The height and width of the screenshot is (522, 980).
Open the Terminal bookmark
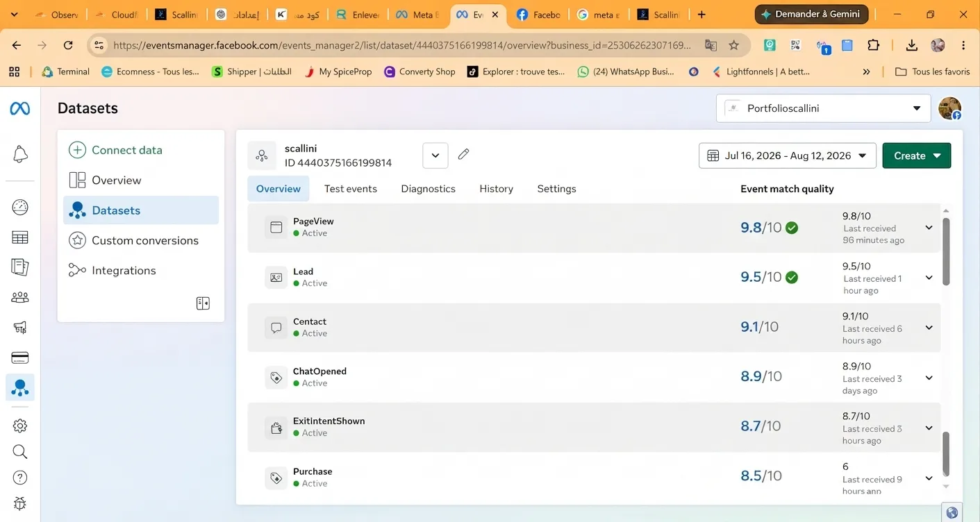(x=66, y=71)
